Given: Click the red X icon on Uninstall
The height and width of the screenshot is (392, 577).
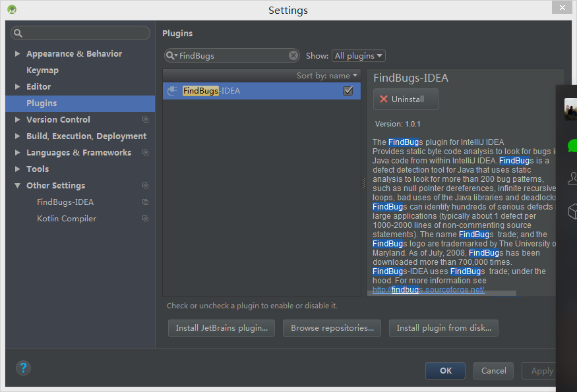Looking at the screenshot, I should click(x=383, y=99).
